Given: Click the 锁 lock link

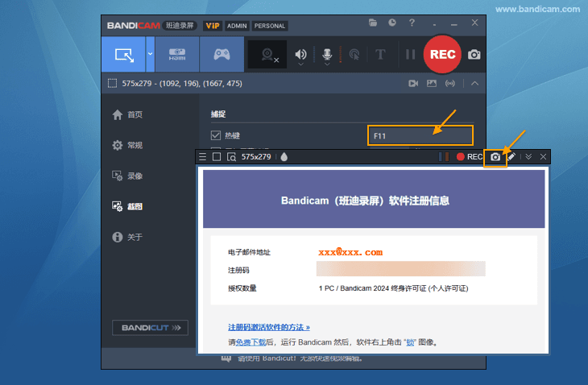Looking at the screenshot, I should click(x=411, y=342).
